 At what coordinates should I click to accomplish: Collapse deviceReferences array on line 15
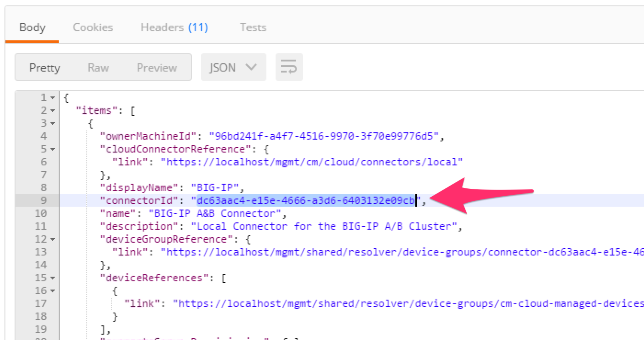pos(53,278)
